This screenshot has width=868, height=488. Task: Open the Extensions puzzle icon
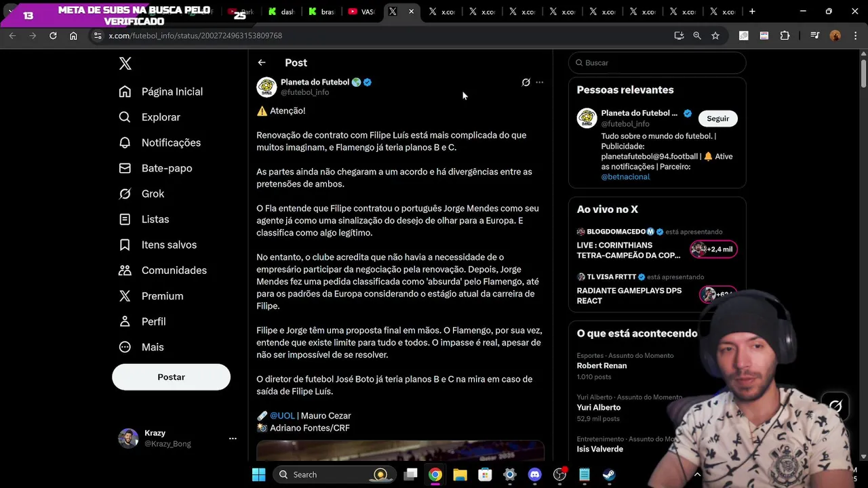click(785, 35)
